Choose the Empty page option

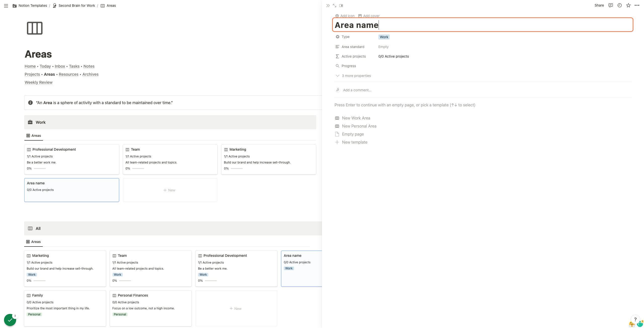click(x=349, y=134)
